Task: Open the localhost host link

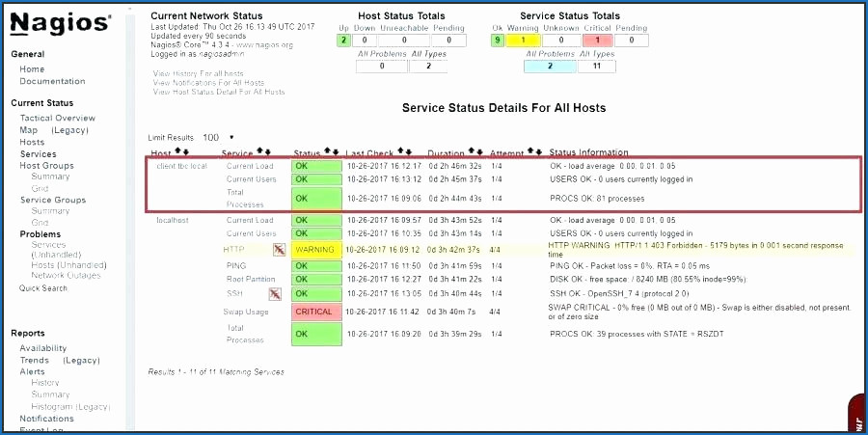Action: coord(173,220)
